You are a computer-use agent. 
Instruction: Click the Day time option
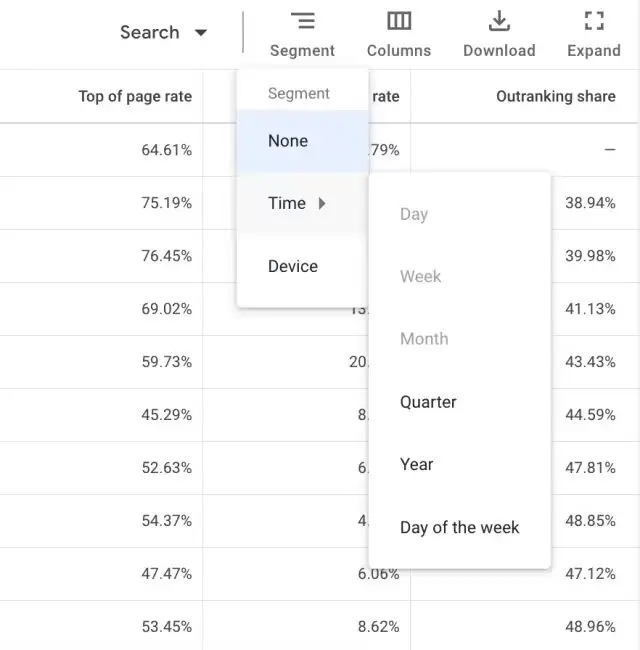click(x=414, y=214)
